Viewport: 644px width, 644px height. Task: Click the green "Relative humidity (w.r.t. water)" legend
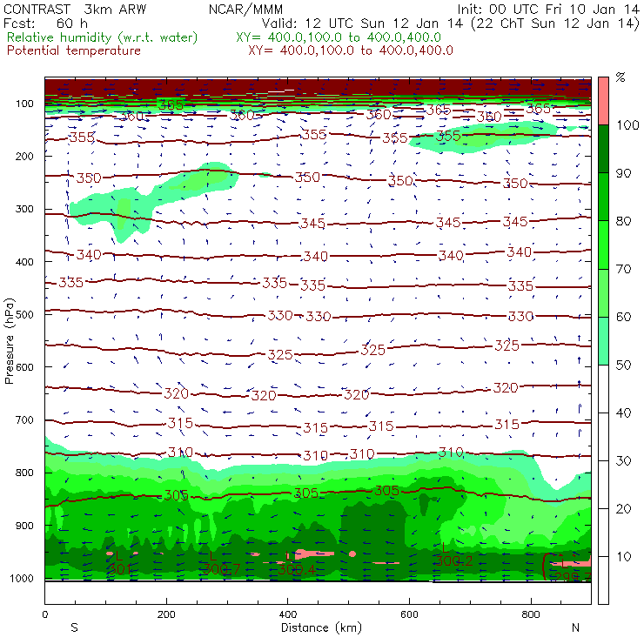[x=103, y=37]
